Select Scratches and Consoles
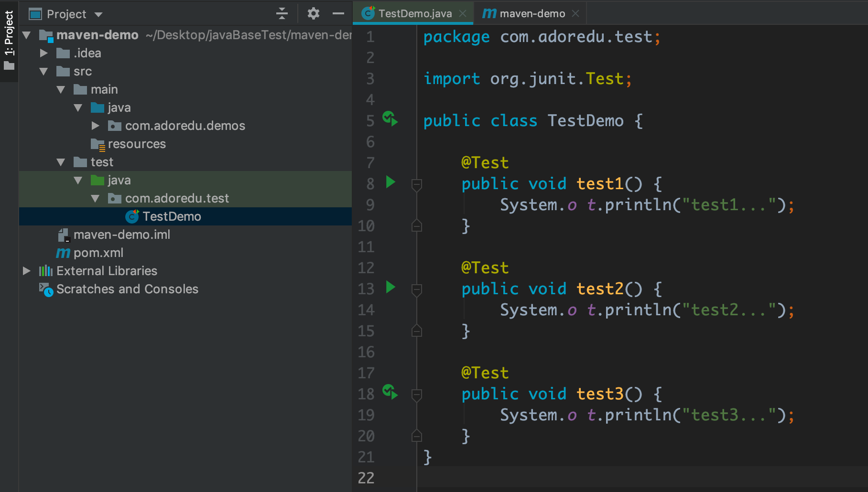Viewport: 868px width, 492px height. point(185,289)
